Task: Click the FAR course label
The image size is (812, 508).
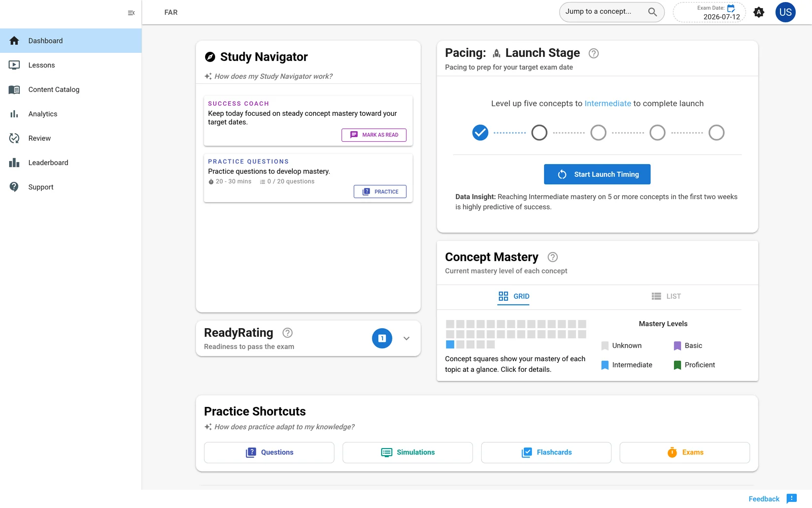Action: (x=171, y=12)
